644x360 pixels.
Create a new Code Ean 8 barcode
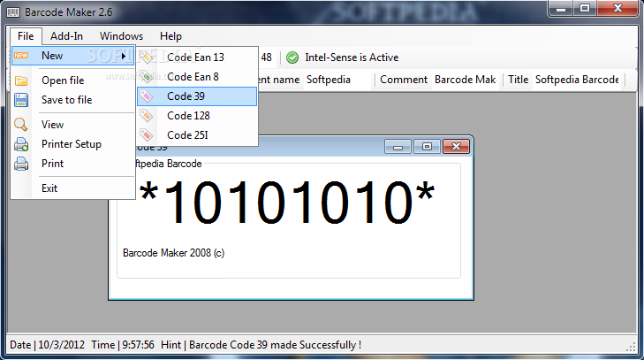[x=197, y=77]
